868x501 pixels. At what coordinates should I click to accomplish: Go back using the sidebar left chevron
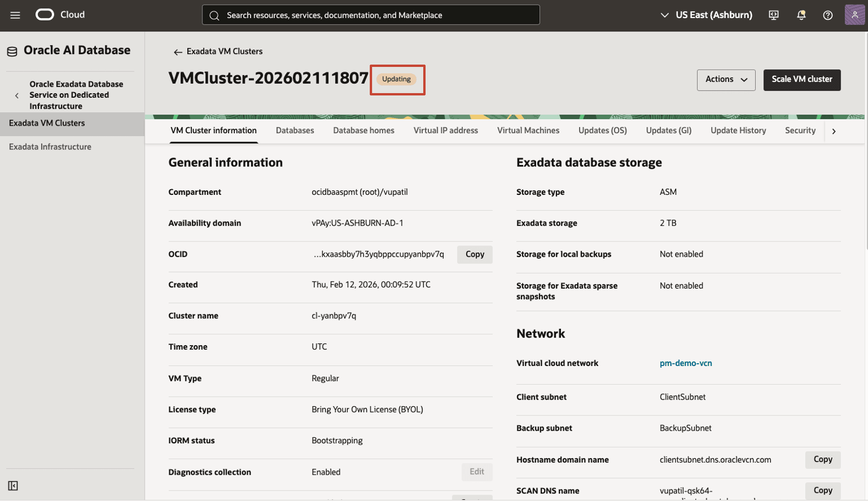(17, 95)
